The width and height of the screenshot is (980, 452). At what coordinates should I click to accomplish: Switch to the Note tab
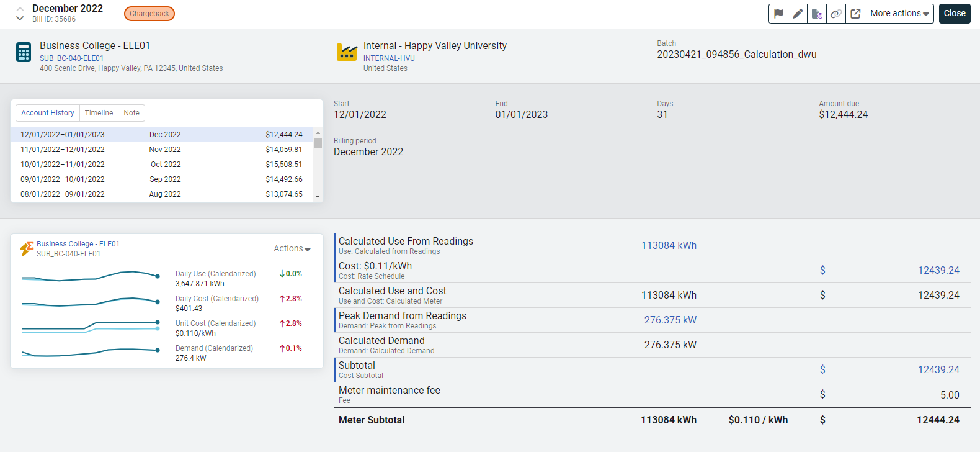[131, 113]
